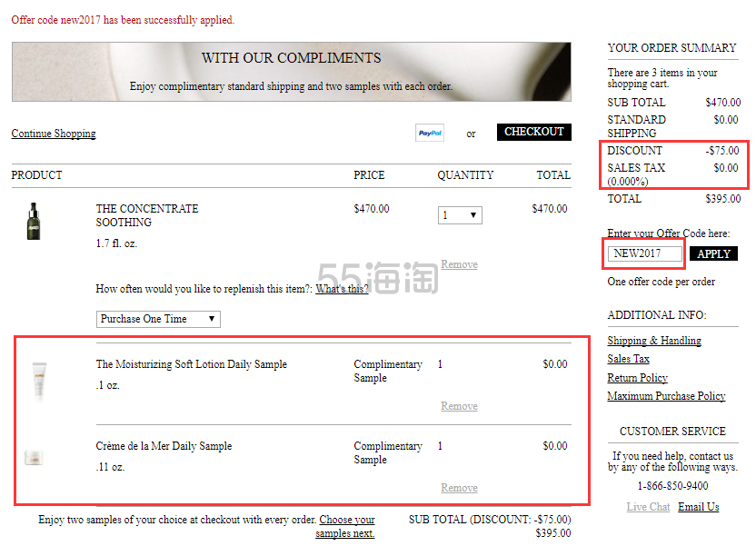
Task: Remove the Crème de la Mer sample
Action: [x=459, y=488]
